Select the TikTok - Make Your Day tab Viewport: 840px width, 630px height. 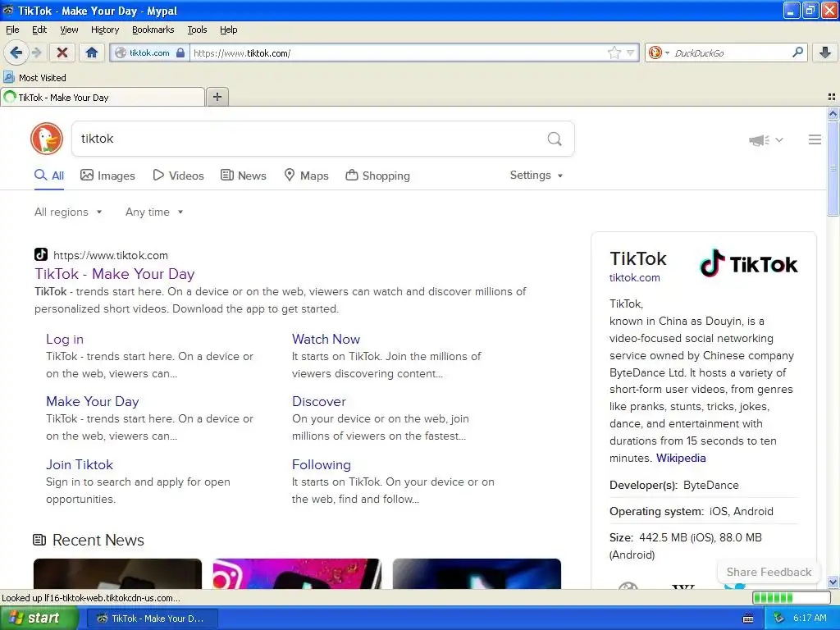point(103,97)
